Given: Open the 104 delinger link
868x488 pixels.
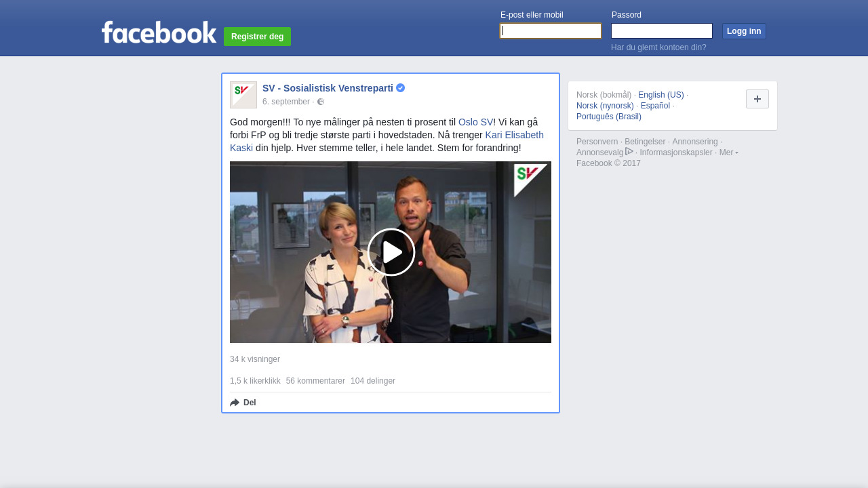Looking at the screenshot, I should pos(373,381).
